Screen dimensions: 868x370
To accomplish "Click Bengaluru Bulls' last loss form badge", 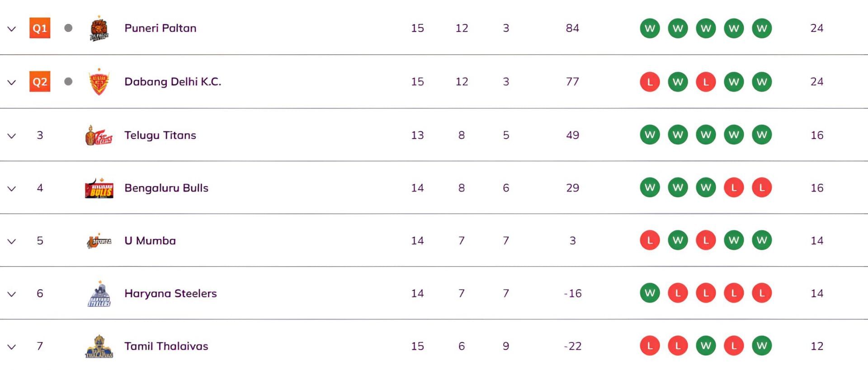I will [762, 187].
